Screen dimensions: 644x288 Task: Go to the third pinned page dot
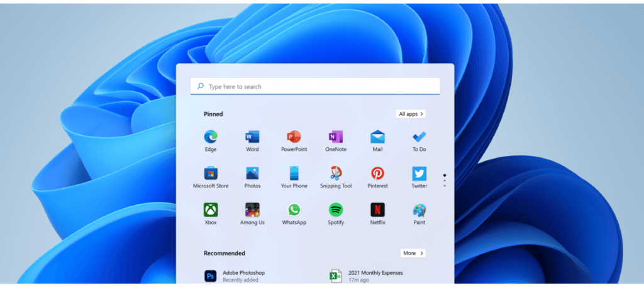coord(445,186)
